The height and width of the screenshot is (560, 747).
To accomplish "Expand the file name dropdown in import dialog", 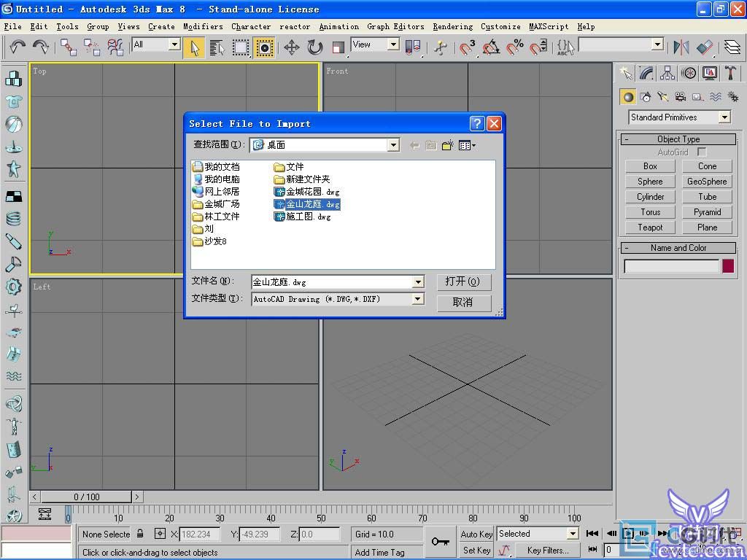I will tap(418, 282).
